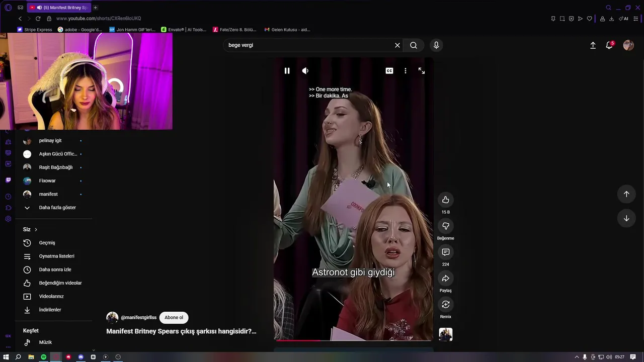Click the address bar URL
644x362 pixels.
(99, 19)
